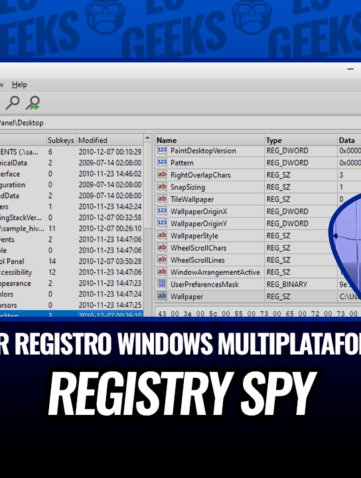Image resolution: width=361 pixels, height=478 pixels.
Task: Click the Find Next magnifier with green arrows
Action: [x=33, y=103]
